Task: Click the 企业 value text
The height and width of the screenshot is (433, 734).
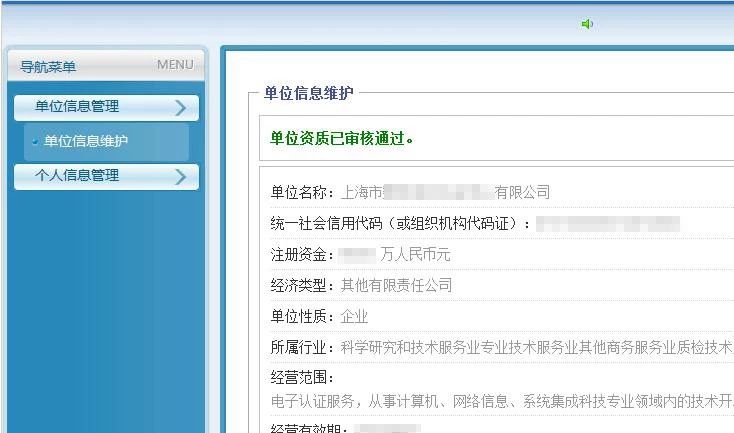Action: (x=354, y=317)
